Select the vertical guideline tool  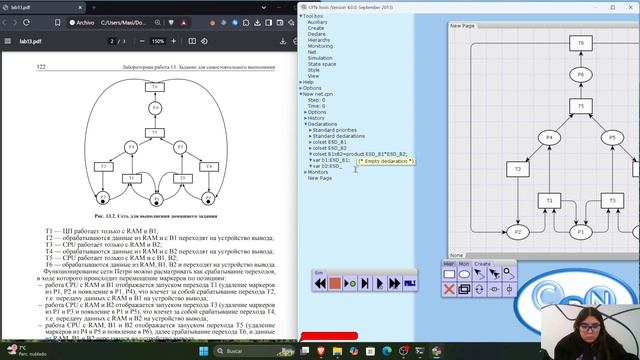(x=509, y=289)
